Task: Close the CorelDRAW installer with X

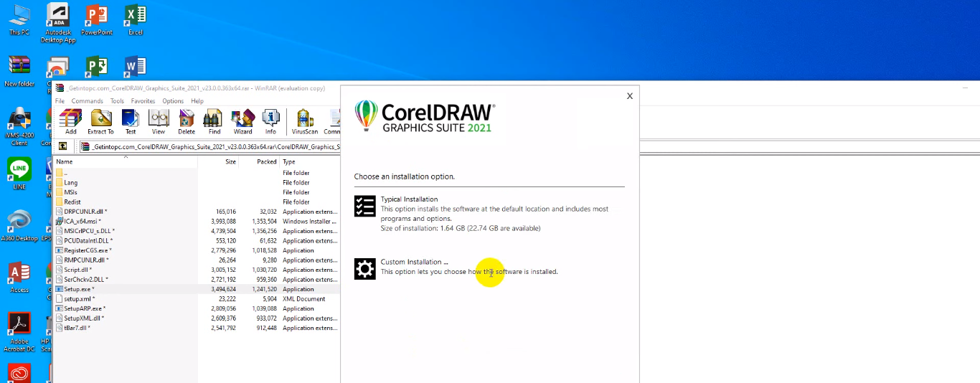Action: point(630,96)
